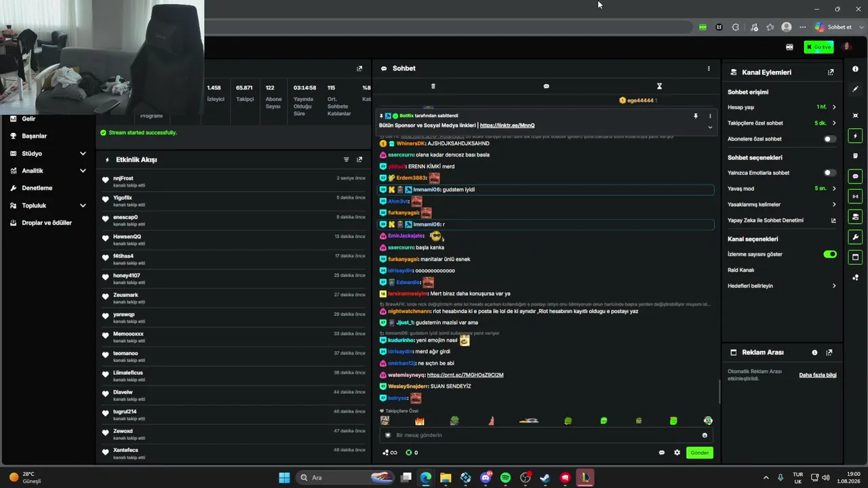Unpin the BotRix pinned message
This screenshot has height=488, width=868.
click(x=696, y=116)
